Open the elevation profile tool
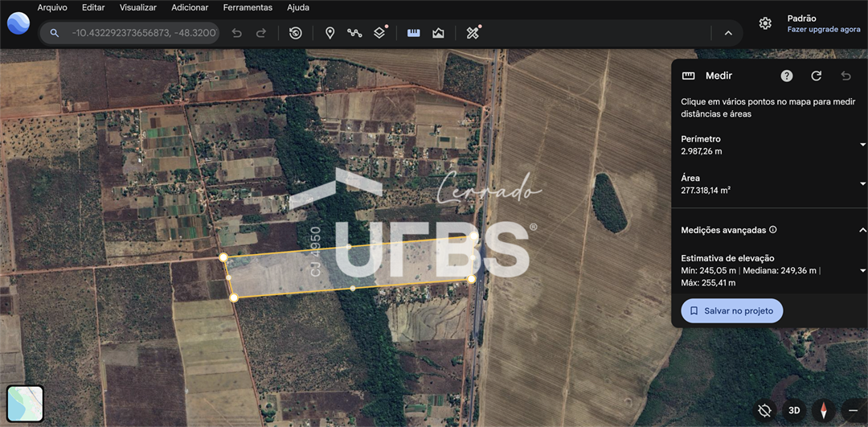Viewport: 868px width, 427px height. coord(438,33)
